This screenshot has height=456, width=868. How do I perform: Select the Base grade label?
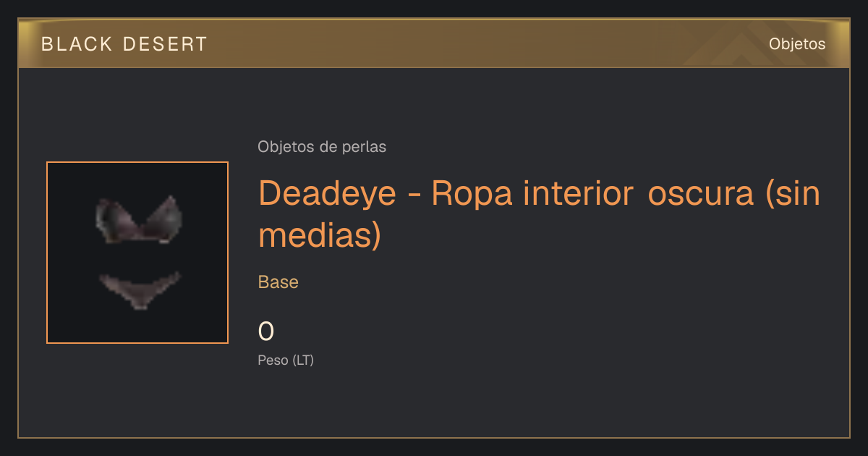[x=278, y=282]
